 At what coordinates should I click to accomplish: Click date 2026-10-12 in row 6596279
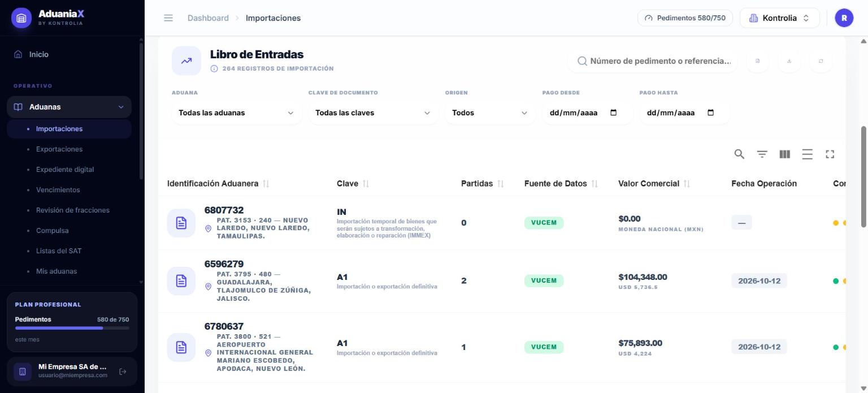(759, 281)
